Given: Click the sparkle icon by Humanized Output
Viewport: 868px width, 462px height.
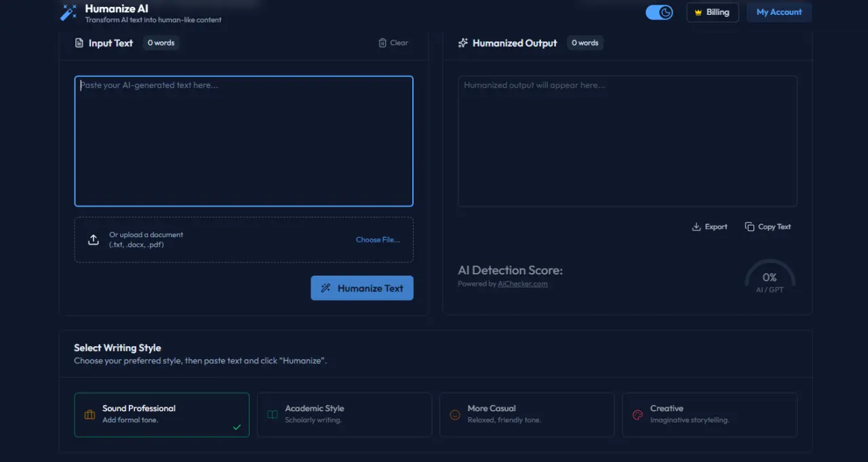Looking at the screenshot, I should point(463,43).
